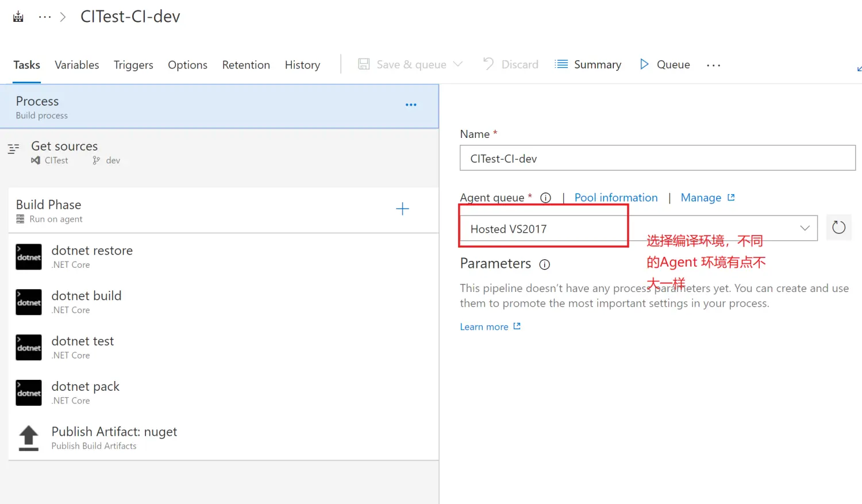Open the Manage agent queues link
This screenshot has height=504, width=862.
701,198
